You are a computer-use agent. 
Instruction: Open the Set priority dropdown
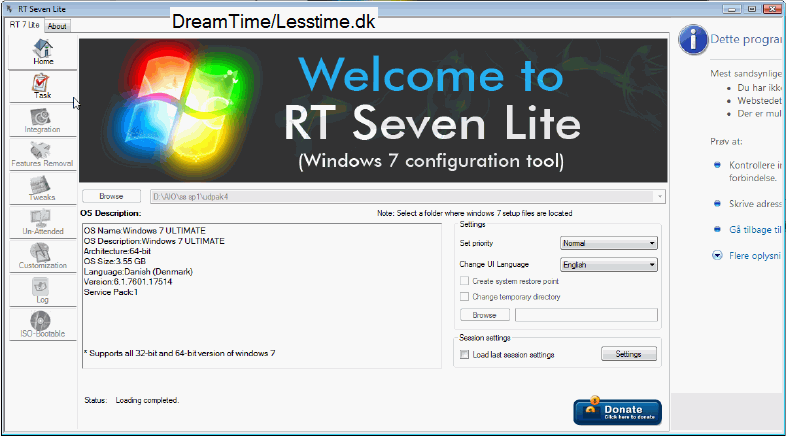[609, 243]
